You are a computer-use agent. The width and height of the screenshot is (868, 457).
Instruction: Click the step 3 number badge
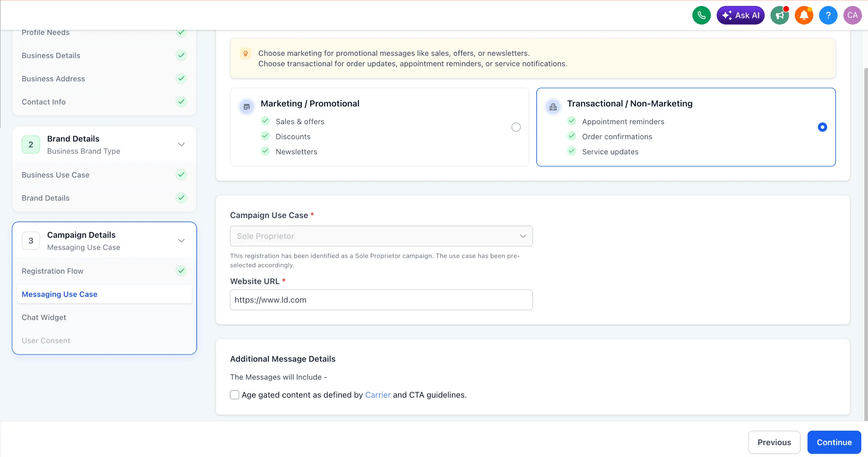point(31,241)
